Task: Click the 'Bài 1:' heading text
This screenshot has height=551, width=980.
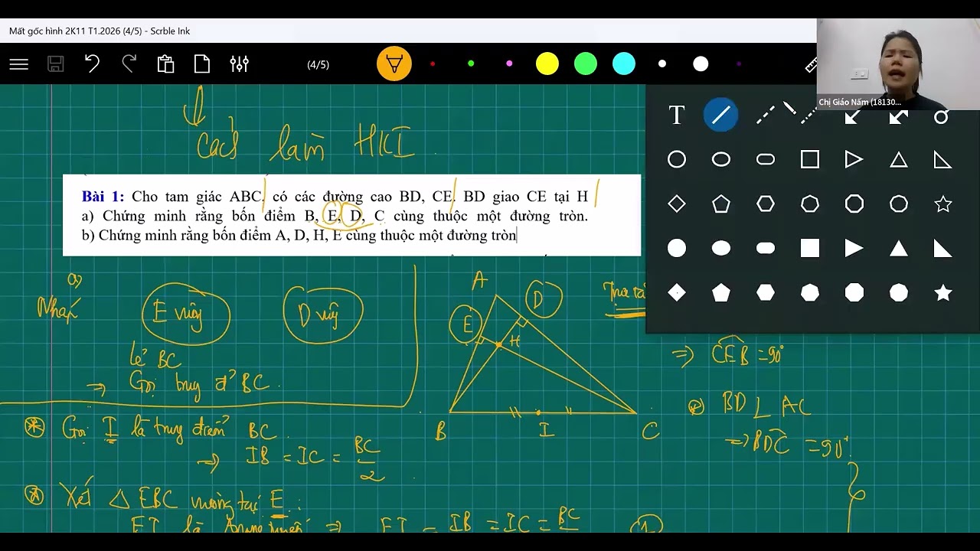Action: [103, 197]
